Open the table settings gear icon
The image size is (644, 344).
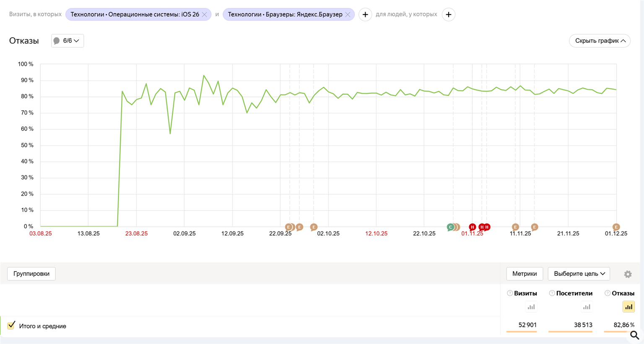click(x=628, y=274)
